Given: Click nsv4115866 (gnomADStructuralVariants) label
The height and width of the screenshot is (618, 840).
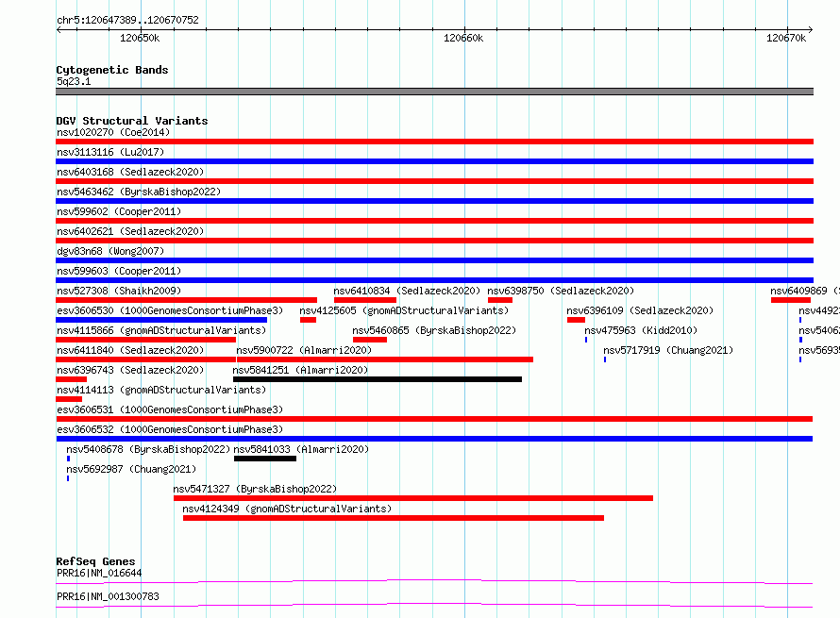Looking at the screenshot, I should coord(161,330).
